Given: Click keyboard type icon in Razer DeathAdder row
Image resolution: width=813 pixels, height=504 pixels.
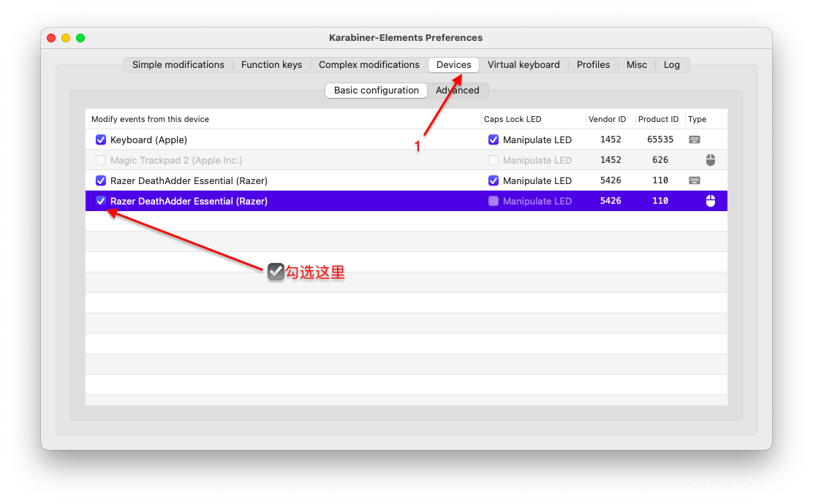Looking at the screenshot, I should 695,180.
